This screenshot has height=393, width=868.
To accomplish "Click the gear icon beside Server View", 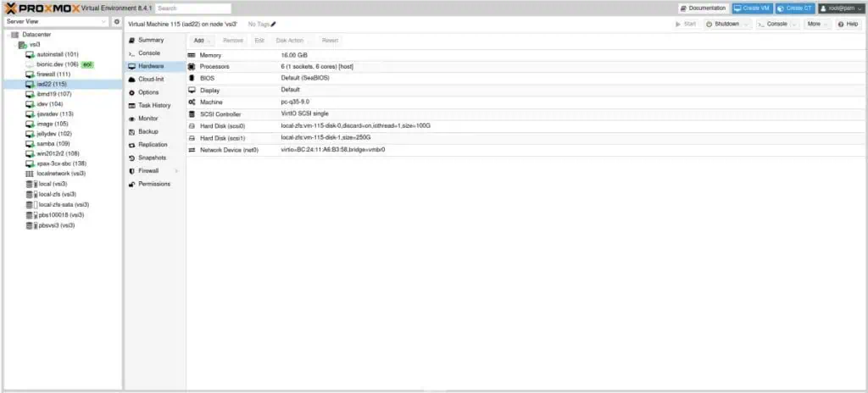I will tap(116, 22).
